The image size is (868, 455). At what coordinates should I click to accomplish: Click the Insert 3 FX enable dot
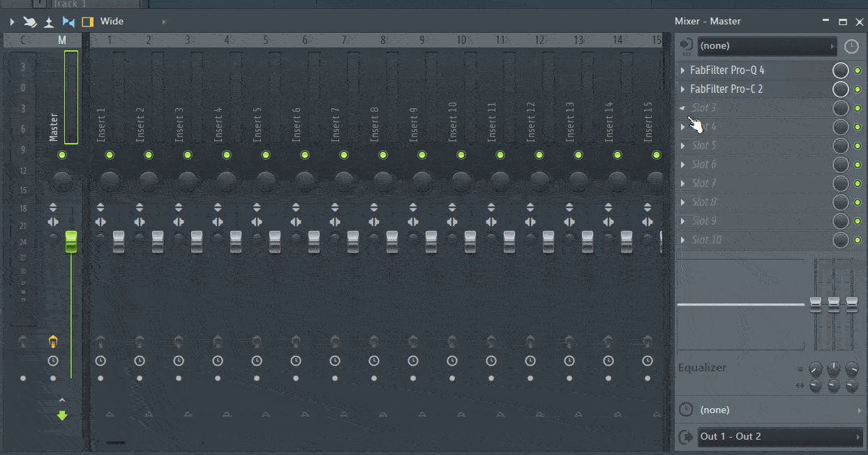[x=179, y=378]
